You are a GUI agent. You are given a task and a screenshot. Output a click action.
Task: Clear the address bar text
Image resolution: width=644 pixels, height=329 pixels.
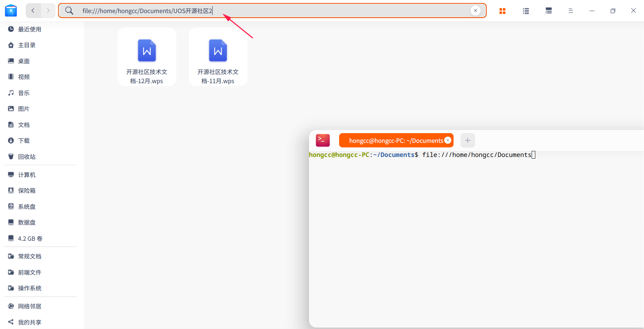pyautogui.click(x=475, y=11)
